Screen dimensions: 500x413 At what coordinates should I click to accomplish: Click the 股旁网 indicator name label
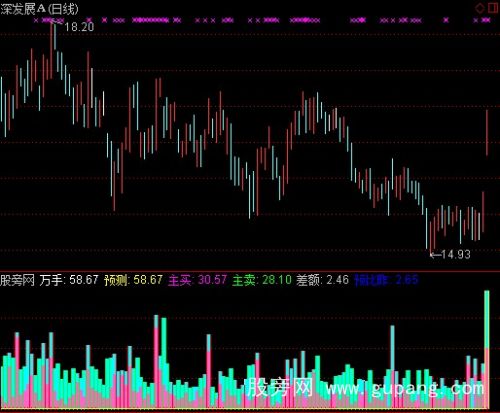point(18,280)
